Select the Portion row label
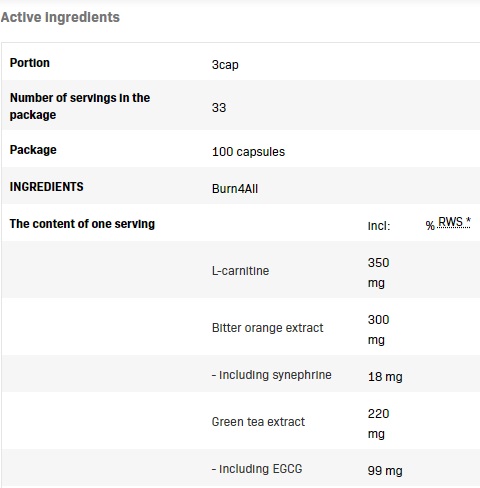The image size is (480, 488). coord(30,63)
